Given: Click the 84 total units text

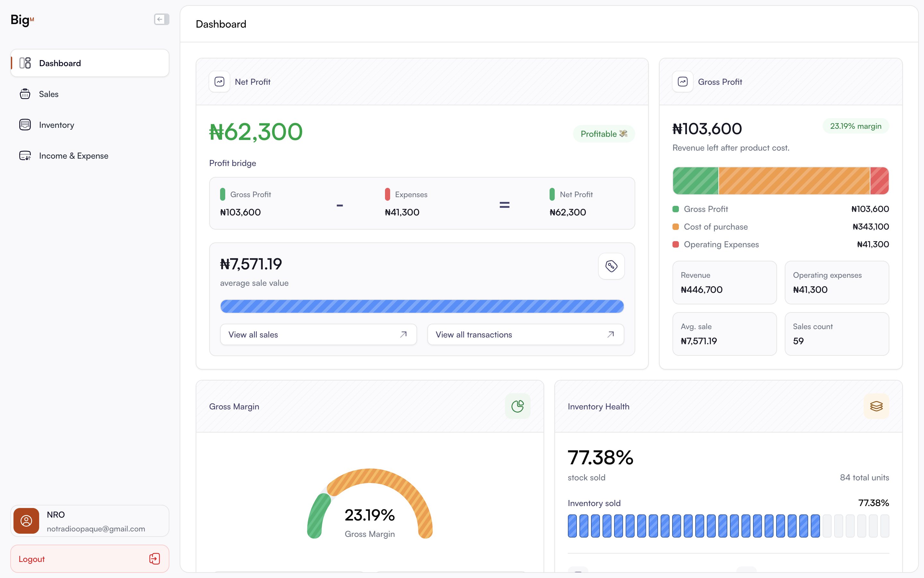Looking at the screenshot, I should click(x=864, y=477).
